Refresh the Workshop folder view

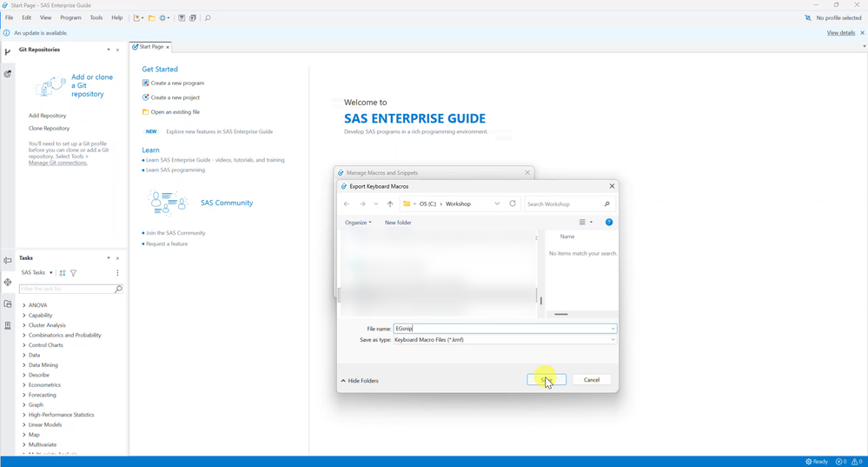click(513, 203)
